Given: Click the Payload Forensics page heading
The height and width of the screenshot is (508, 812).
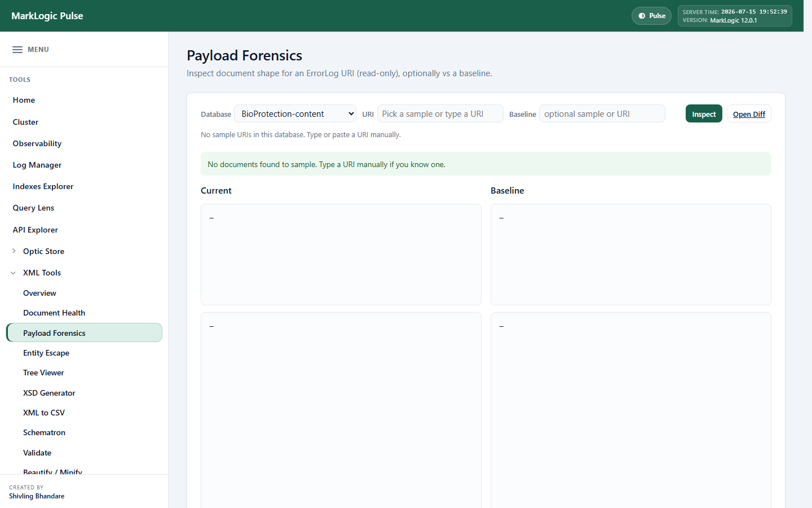Looking at the screenshot, I should click(245, 55).
